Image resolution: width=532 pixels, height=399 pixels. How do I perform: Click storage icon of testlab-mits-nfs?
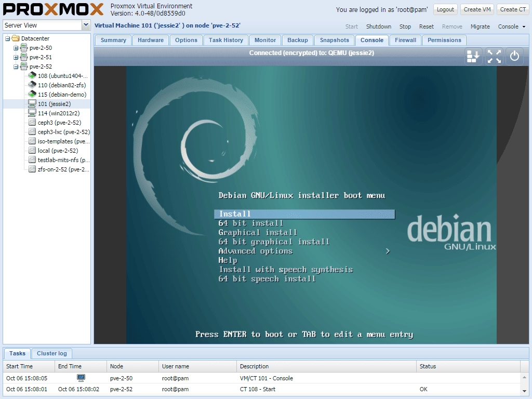point(32,160)
